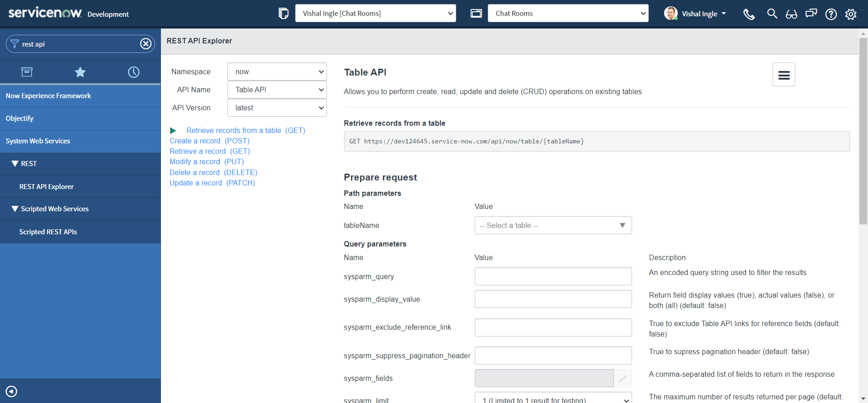This screenshot has width=868, height=403.
Task: Open the tableName Select a table dropdown
Action: pos(553,225)
